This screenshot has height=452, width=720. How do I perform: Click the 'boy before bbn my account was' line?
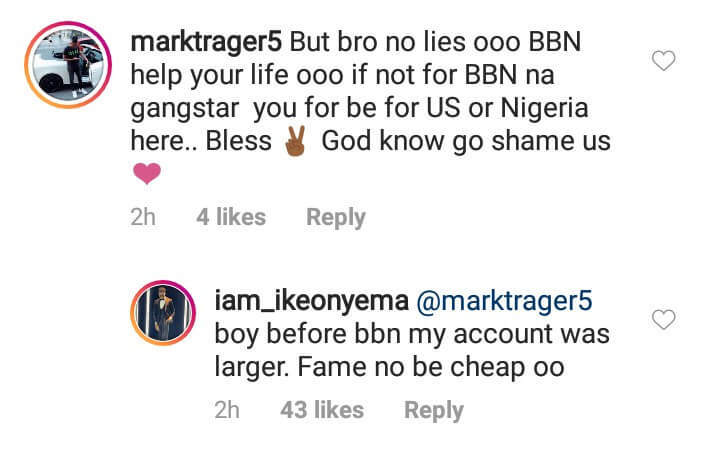[x=412, y=334]
